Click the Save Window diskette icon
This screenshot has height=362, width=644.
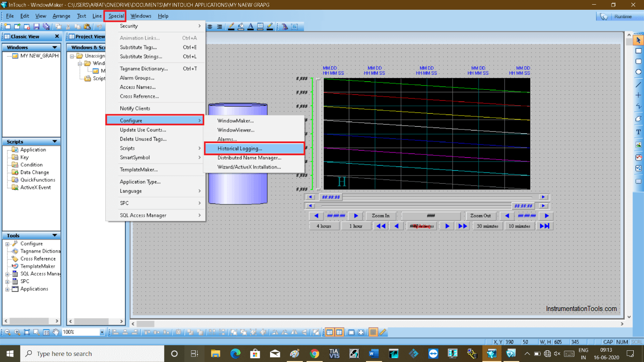coord(36,27)
